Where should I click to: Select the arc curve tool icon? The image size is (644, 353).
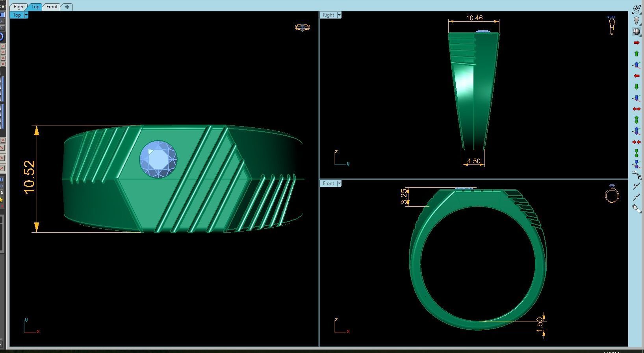click(637, 176)
